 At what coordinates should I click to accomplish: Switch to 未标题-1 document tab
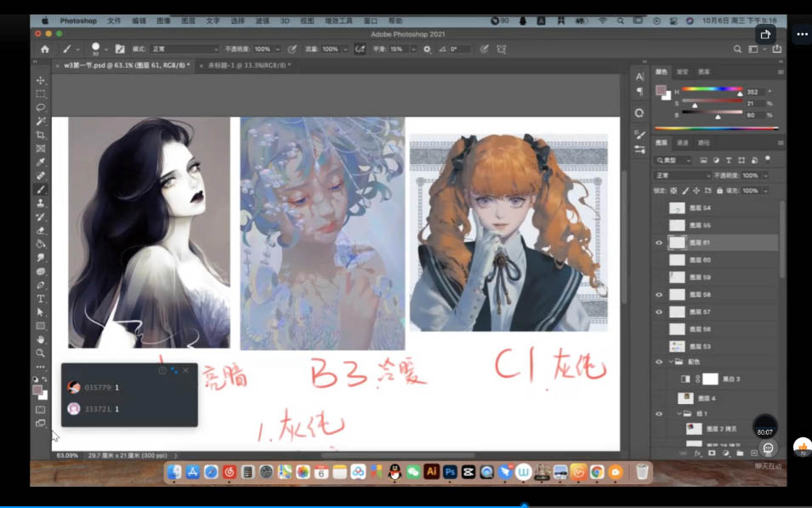point(249,66)
